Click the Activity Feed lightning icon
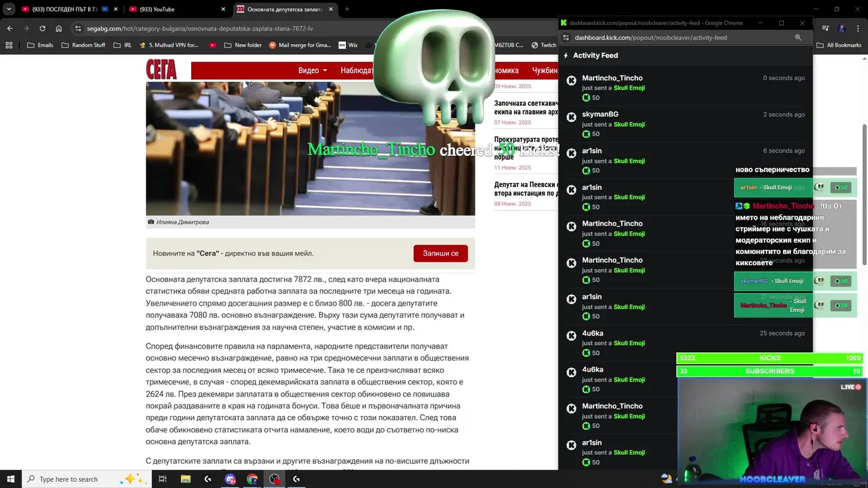The height and width of the screenshot is (488, 868). (566, 56)
